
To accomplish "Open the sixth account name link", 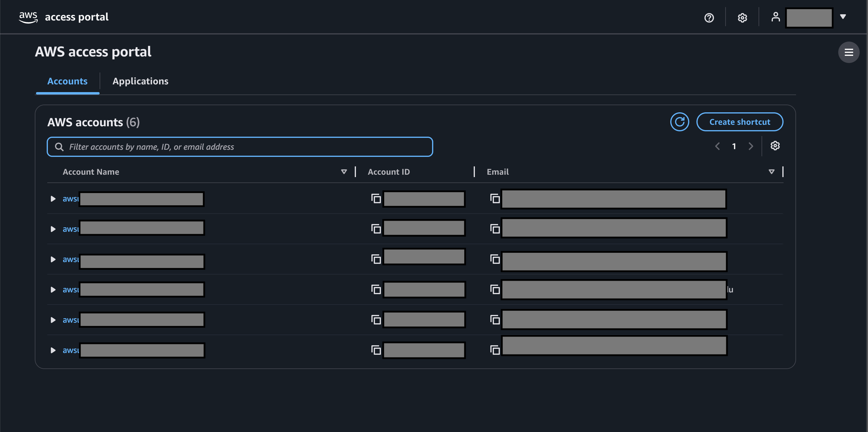I will point(133,350).
